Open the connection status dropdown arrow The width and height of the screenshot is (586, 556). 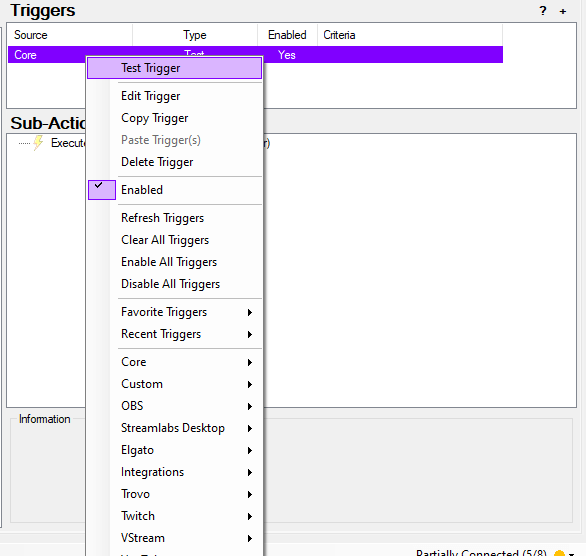pos(572,554)
